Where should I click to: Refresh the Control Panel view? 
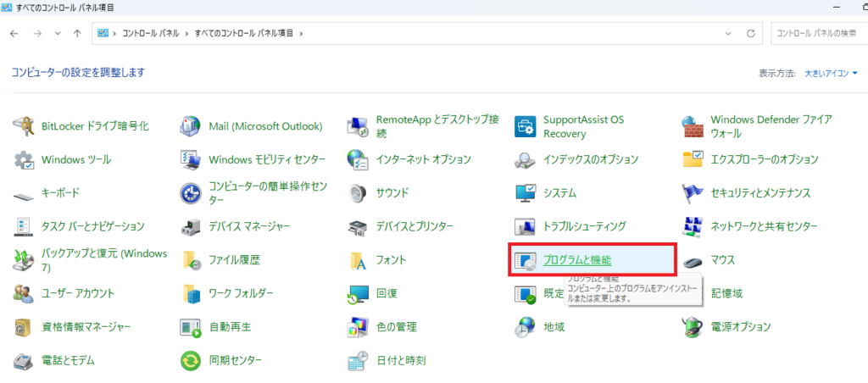(751, 33)
